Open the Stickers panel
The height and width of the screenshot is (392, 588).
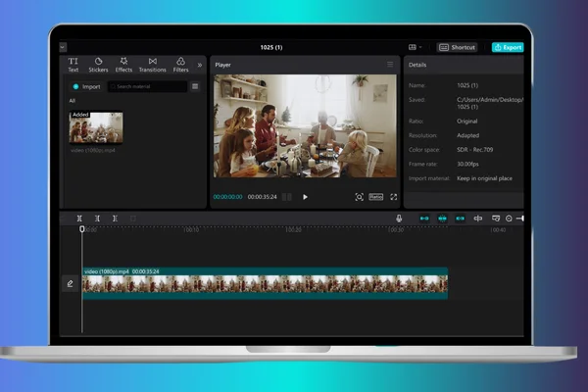tap(98, 65)
